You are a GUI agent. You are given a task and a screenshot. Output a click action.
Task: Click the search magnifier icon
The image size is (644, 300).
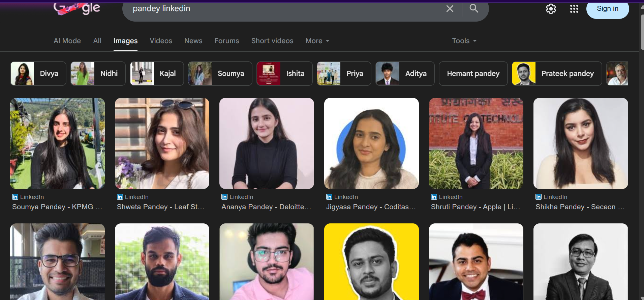point(474,8)
